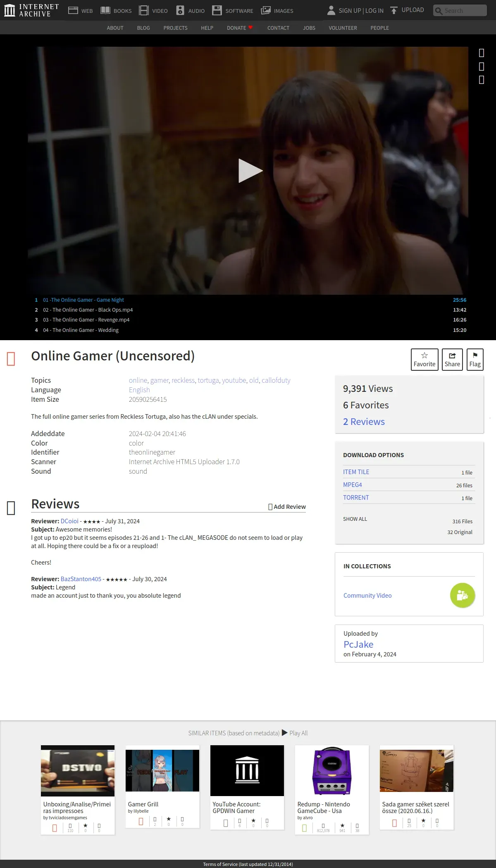The height and width of the screenshot is (868, 496).
Task: Select playlist item Black Ops.mp4
Action: point(250,310)
